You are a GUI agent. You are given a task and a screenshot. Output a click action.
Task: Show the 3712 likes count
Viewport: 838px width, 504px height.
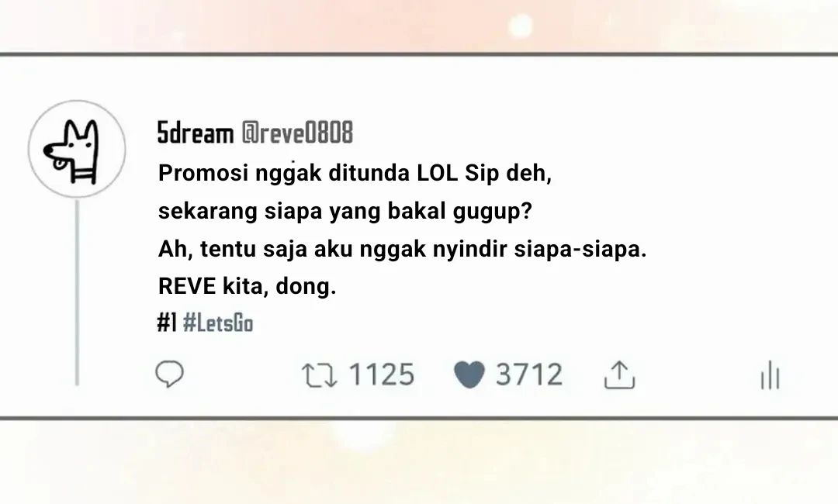click(529, 375)
